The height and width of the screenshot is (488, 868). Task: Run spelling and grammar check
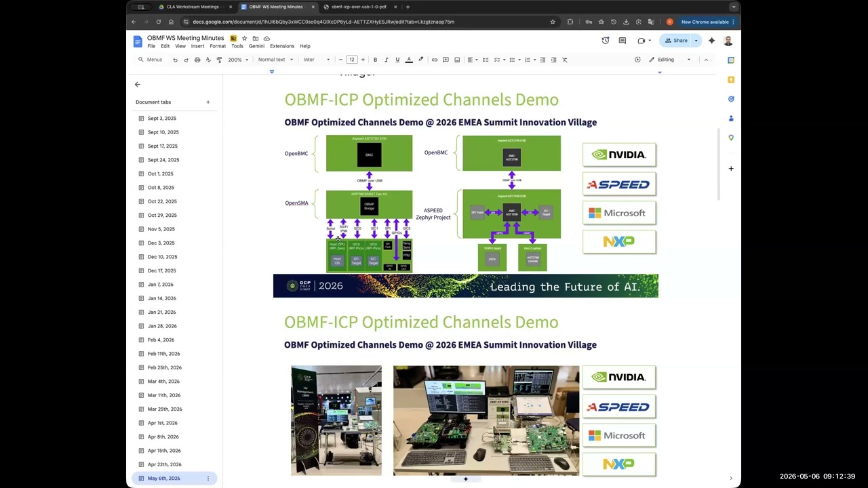[x=208, y=60]
